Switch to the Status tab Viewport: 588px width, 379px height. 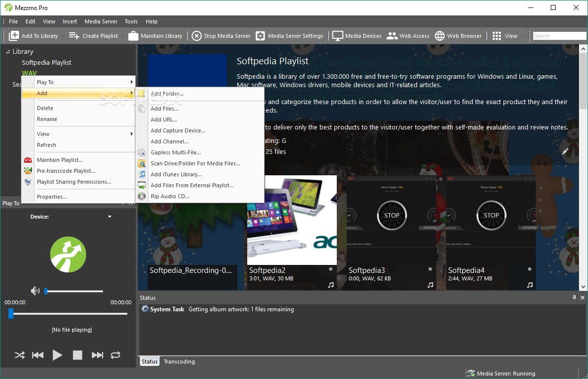coord(150,362)
